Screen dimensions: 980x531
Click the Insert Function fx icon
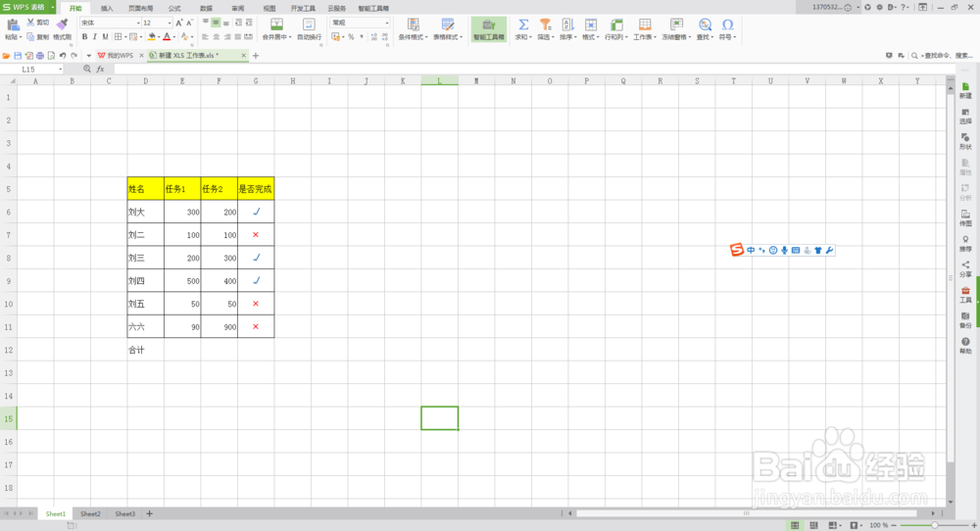(100, 69)
